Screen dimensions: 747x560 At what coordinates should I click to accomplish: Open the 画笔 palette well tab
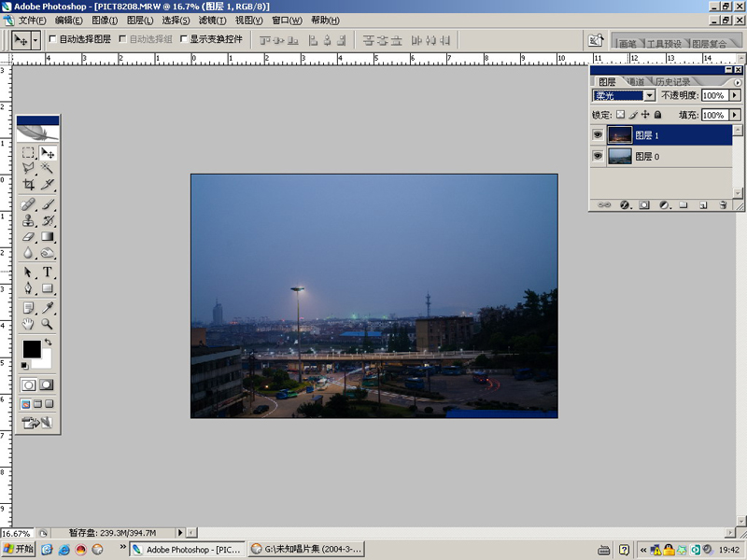tap(627, 44)
